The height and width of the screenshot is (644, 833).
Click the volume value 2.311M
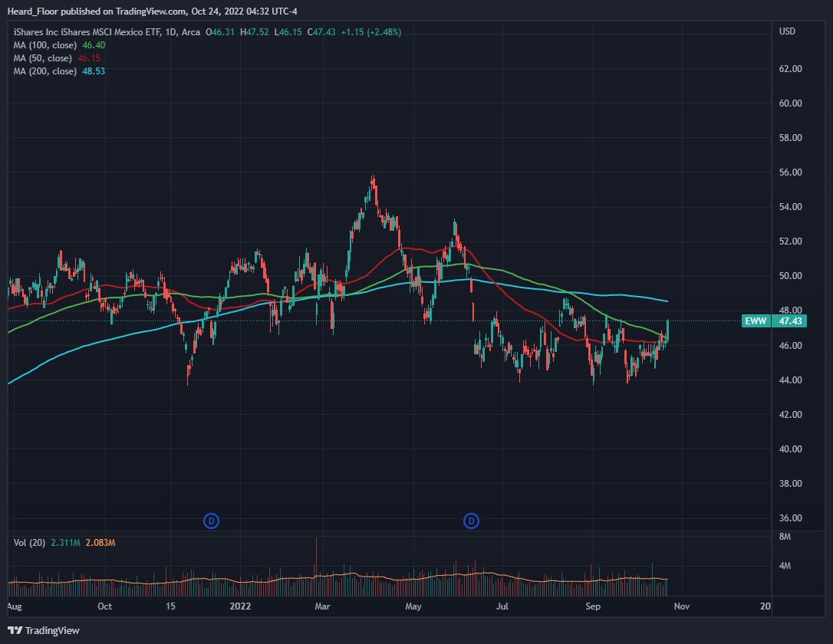point(65,543)
